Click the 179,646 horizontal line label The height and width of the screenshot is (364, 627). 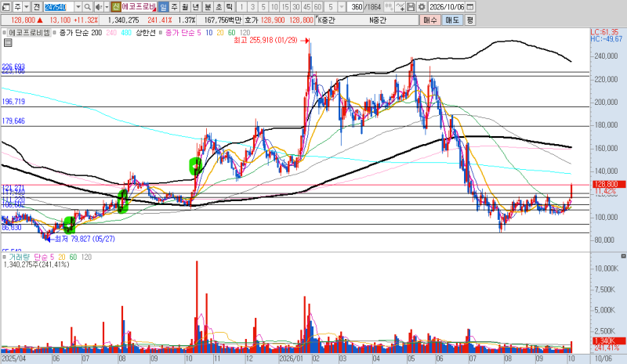click(x=13, y=121)
